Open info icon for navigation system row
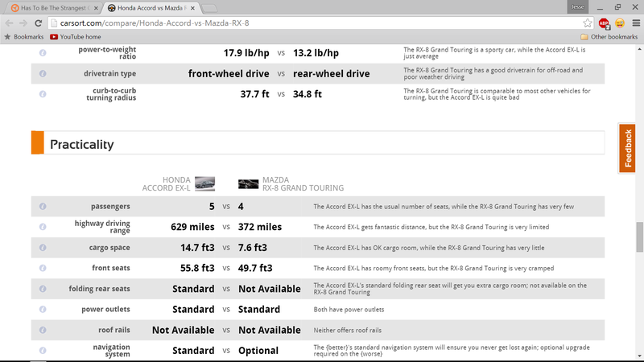The height and width of the screenshot is (362, 644). pyautogui.click(x=43, y=351)
